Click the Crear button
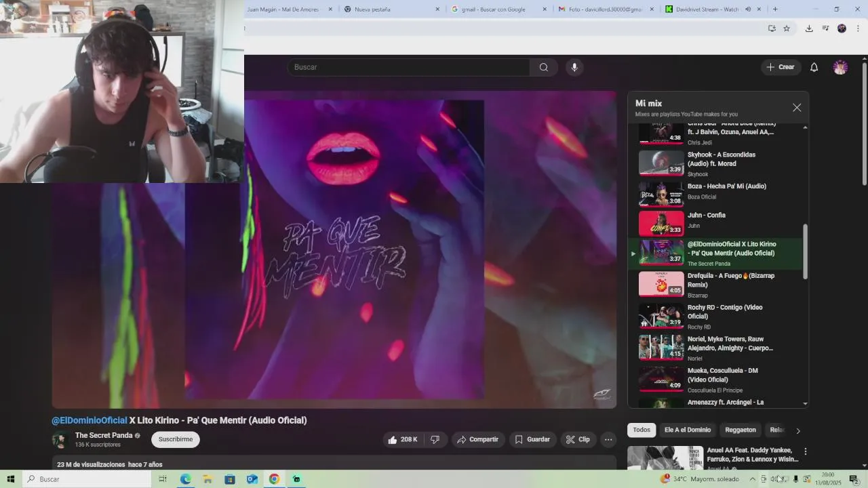 [x=781, y=67]
